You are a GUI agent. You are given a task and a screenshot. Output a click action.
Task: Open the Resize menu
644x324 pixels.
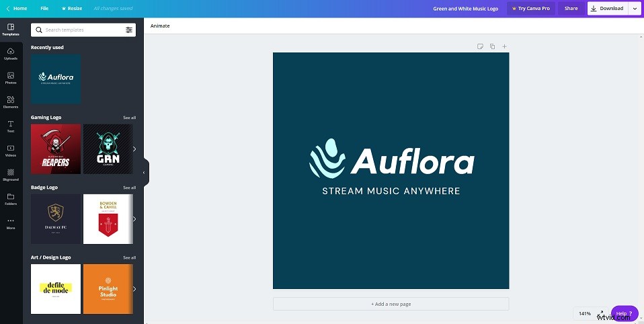coord(71,9)
